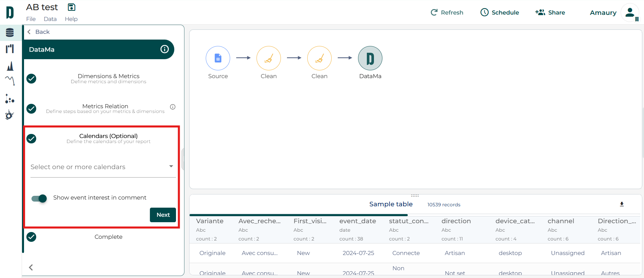
Task: Select the DataMa node in the pipeline
Action: click(x=370, y=58)
